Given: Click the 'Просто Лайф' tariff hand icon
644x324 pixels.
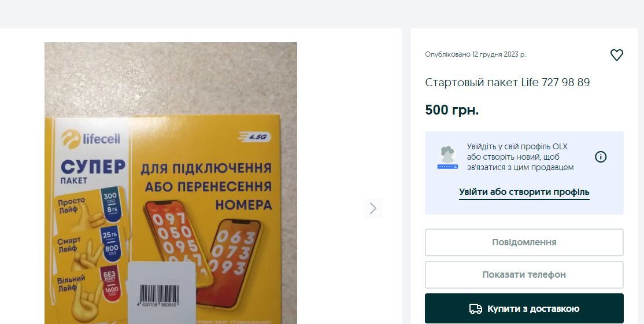Looking at the screenshot, I should (87, 214).
